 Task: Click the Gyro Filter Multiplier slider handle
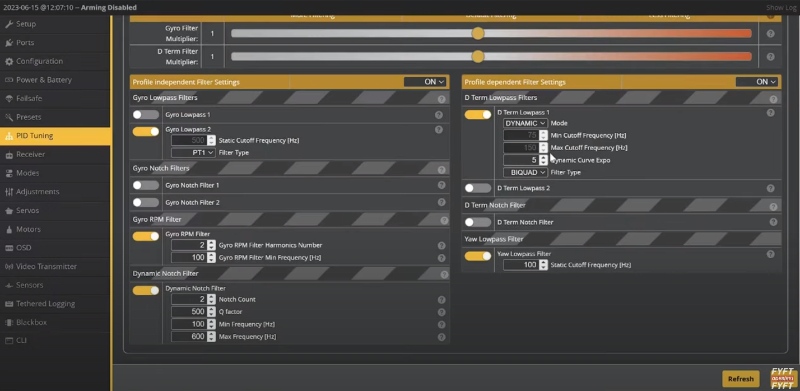(478, 34)
